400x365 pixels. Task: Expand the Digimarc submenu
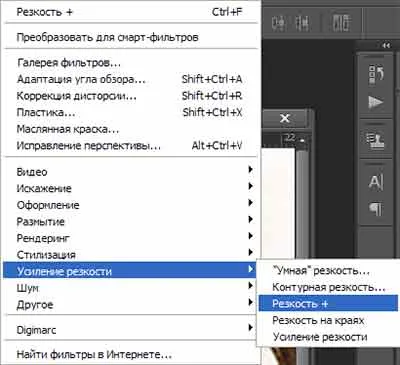click(130, 330)
